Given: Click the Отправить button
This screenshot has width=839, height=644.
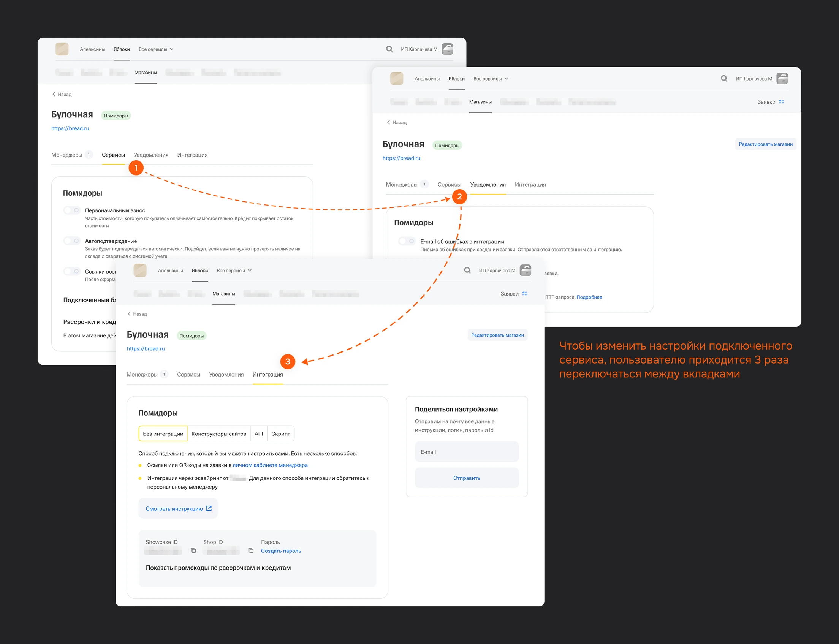Looking at the screenshot, I should (467, 478).
